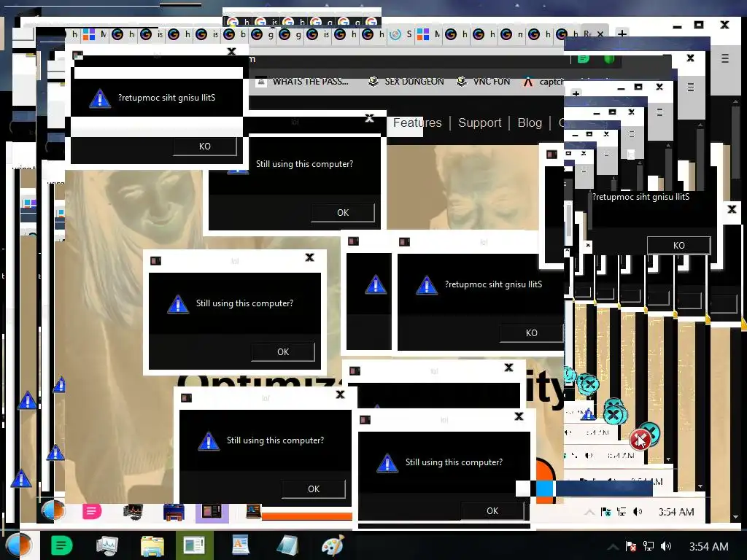Open File Explorer from the bottom taskbar
The width and height of the screenshot is (747, 560).
pyautogui.click(x=152, y=546)
